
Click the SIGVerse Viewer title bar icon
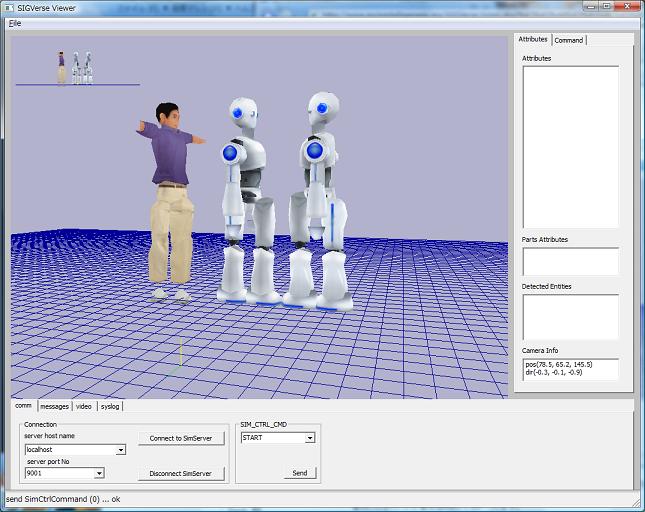[x=9, y=7]
